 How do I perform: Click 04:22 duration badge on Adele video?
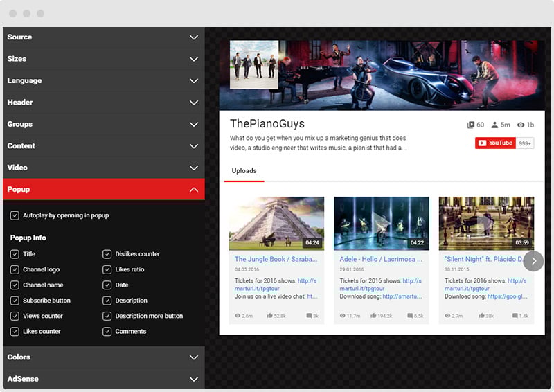pyautogui.click(x=418, y=243)
